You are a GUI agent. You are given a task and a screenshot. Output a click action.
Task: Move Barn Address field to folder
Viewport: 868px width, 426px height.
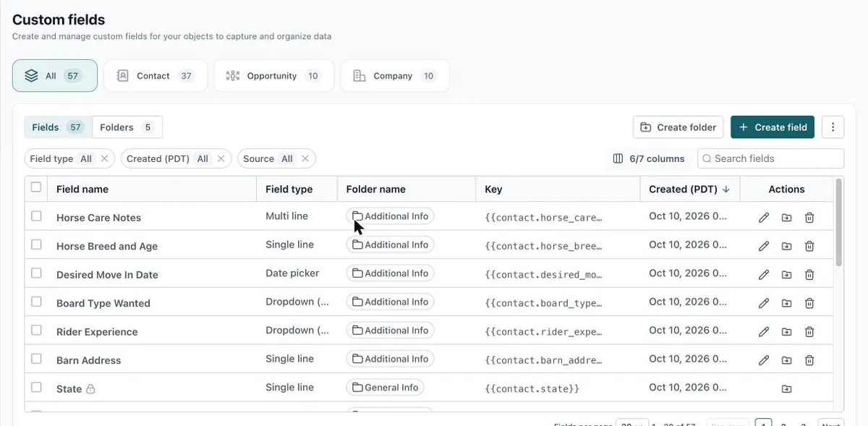pyautogui.click(x=786, y=360)
